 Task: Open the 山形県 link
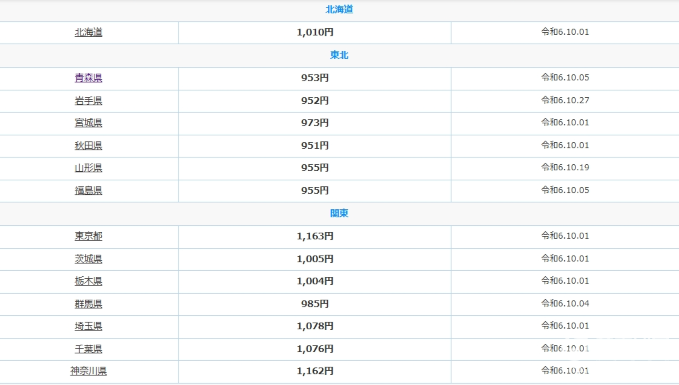[x=88, y=168]
